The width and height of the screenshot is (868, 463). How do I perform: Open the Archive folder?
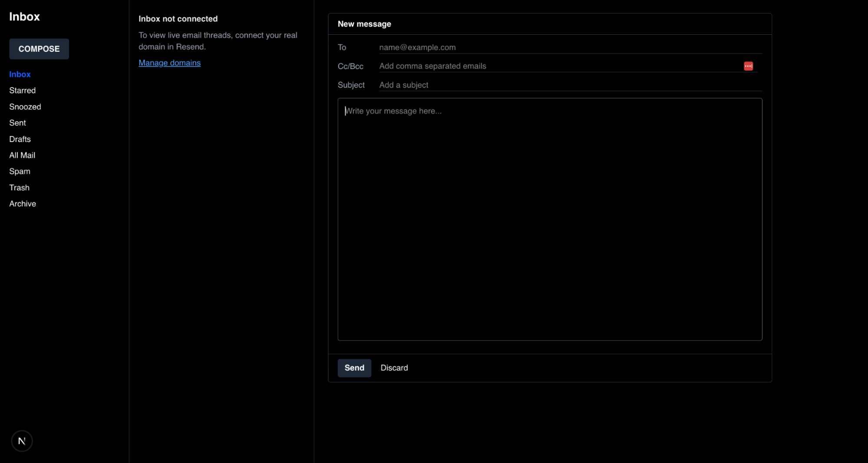click(22, 203)
